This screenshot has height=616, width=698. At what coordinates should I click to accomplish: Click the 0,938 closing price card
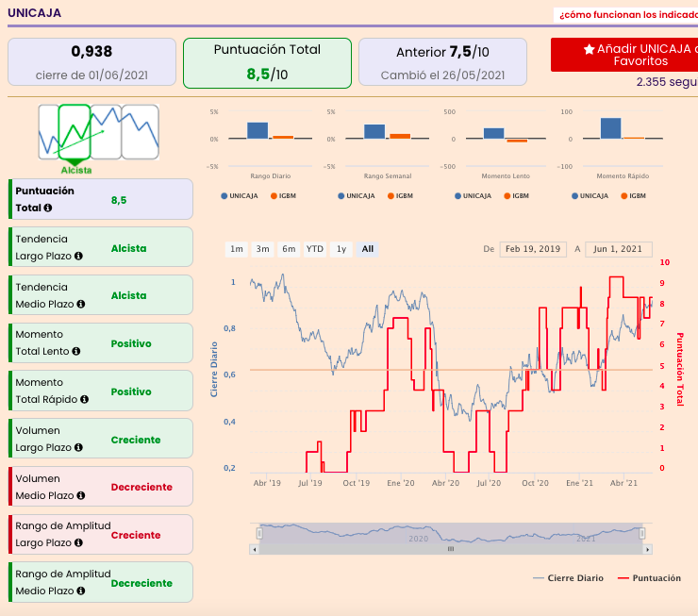(x=91, y=62)
